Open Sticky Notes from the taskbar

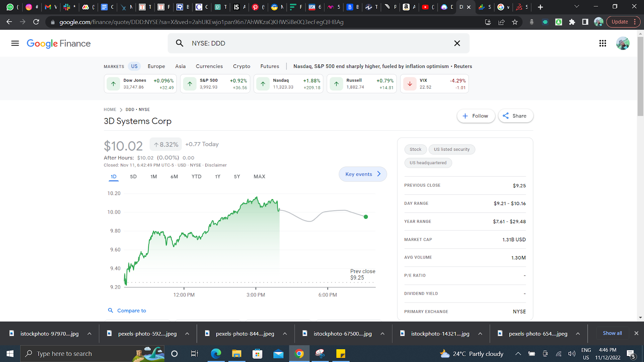pos(341,354)
